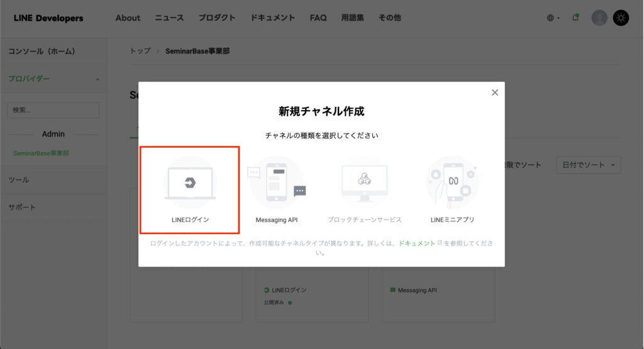Click the ドキュメント link in dialog

click(x=417, y=243)
